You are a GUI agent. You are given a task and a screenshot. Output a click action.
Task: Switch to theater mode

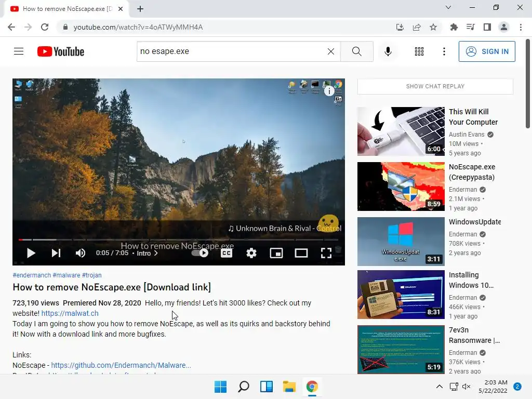[301, 253]
